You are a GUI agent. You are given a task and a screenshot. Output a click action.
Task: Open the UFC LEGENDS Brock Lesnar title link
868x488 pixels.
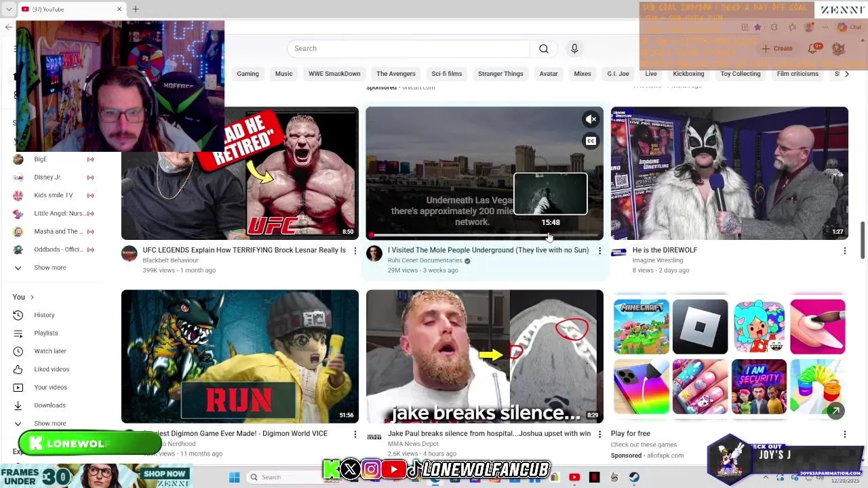pyautogui.click(x=244, y=250)
